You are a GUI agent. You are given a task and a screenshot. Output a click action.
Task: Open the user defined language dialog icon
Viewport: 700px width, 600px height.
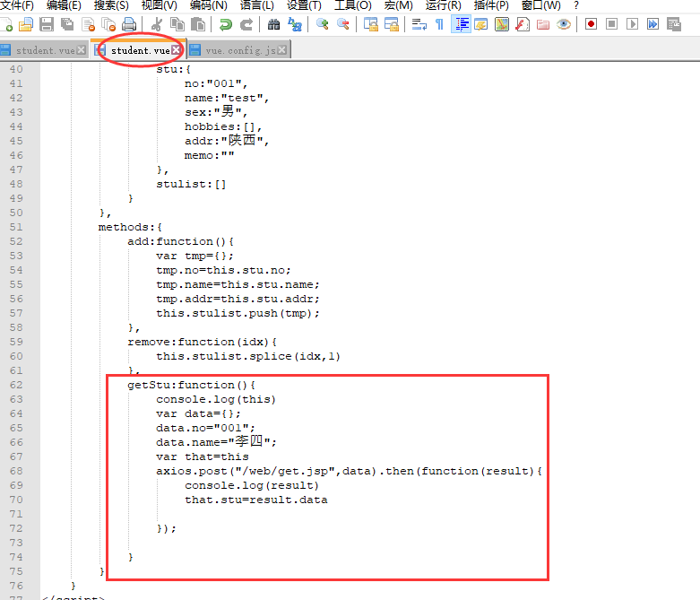pyautogui.click(x=481, y=24)
